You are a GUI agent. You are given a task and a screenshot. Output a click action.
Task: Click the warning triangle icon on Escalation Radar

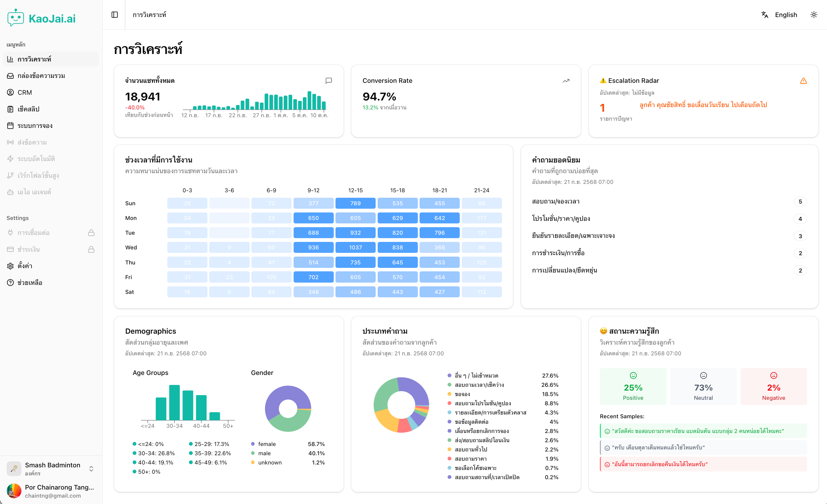[803, 81]
